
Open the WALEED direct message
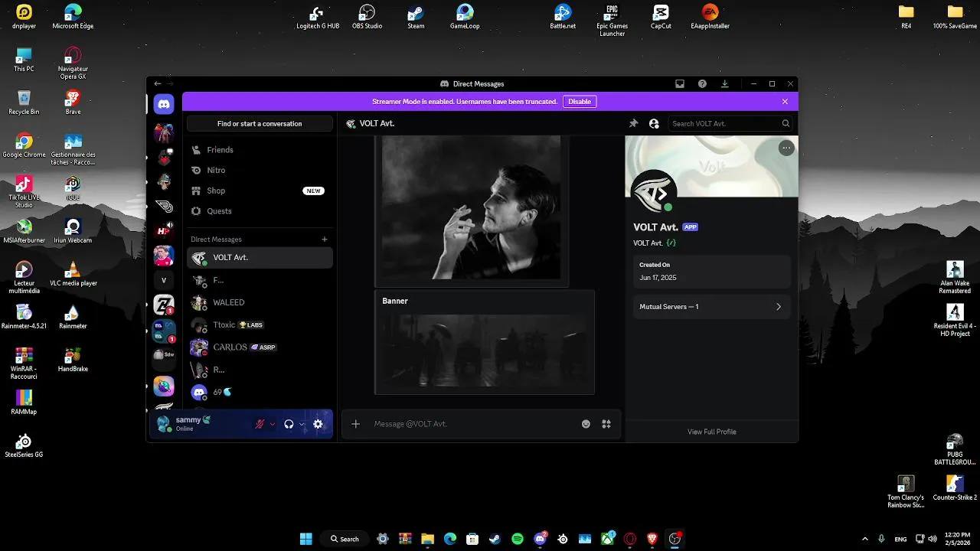click(x=260, y=302)
